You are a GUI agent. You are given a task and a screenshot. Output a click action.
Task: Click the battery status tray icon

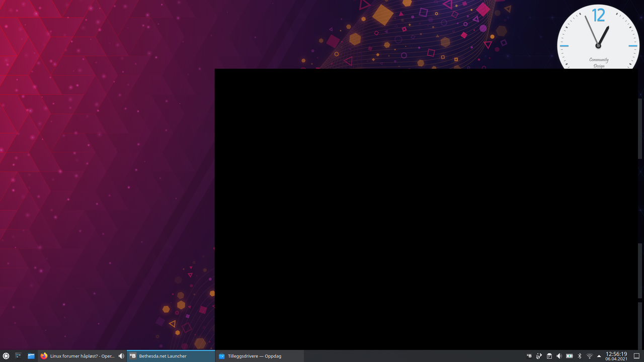coord(570,356)
